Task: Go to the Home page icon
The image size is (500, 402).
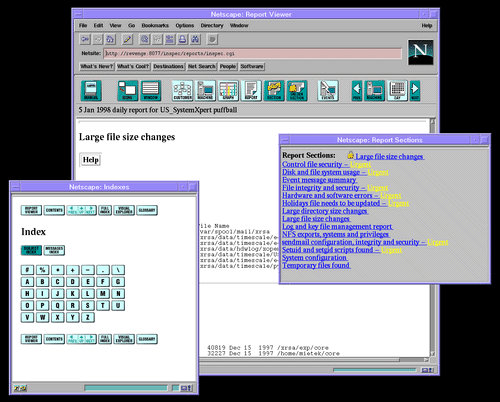Action: click(110, 39)
